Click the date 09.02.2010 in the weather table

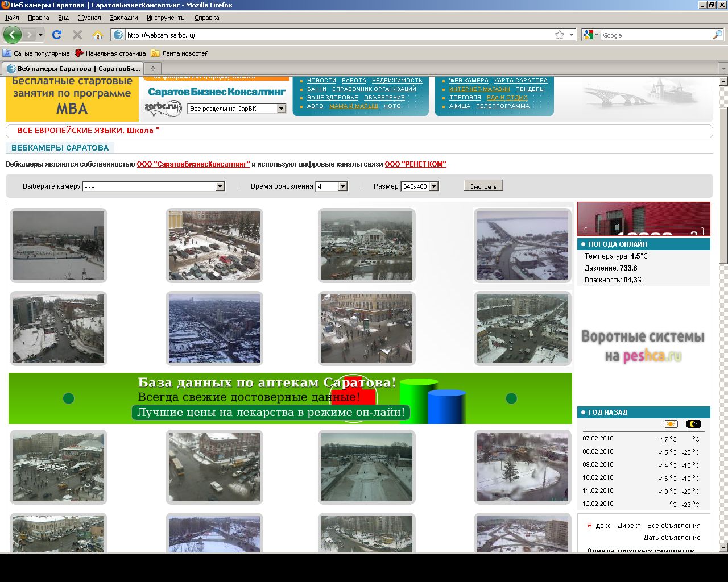pyautogui.click(x=598, y=464)
